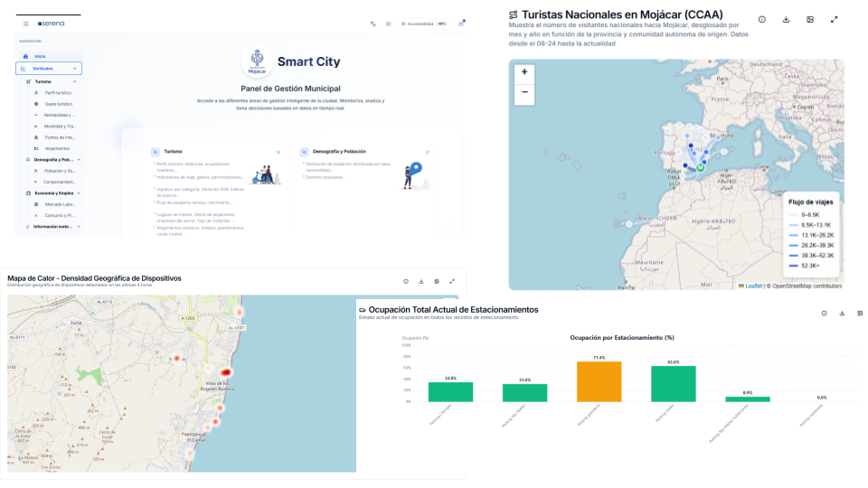The height and width of the screenshot is (488, 868).
Task: Toggle the light/dark theme sun icon
Action: click(x=388, y=23)
